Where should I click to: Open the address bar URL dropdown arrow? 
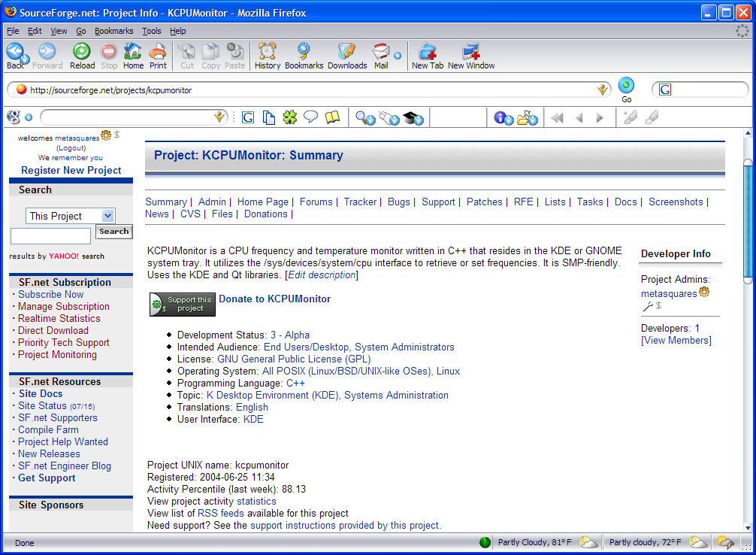click(x=602, y=90)
